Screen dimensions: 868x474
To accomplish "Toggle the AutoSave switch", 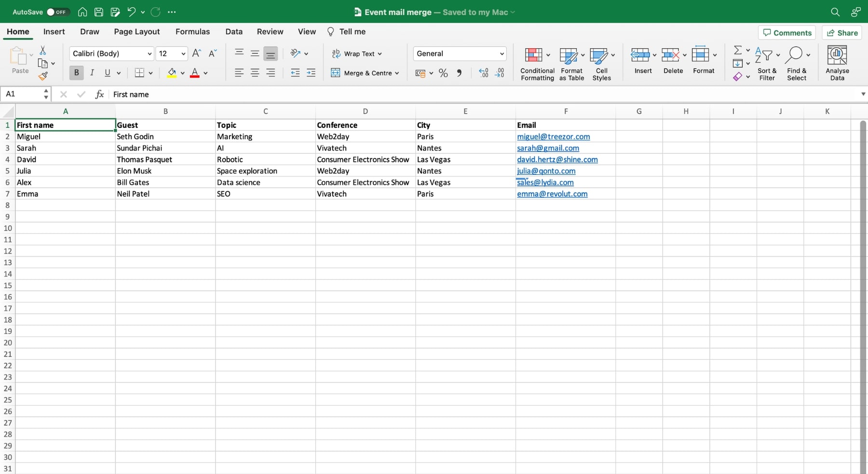I will click(57, 12).
